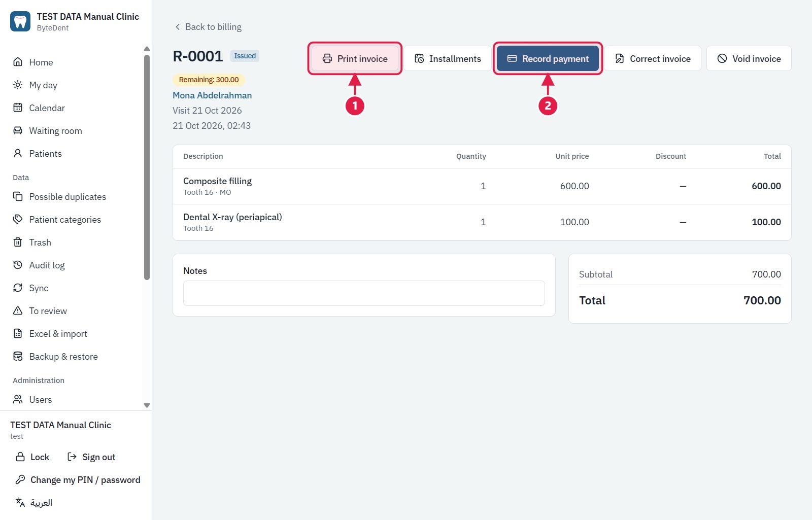The width and height of the screenshot is (812, 520).
Task: Click the My day sun icon
Action: tap(18, 85)
